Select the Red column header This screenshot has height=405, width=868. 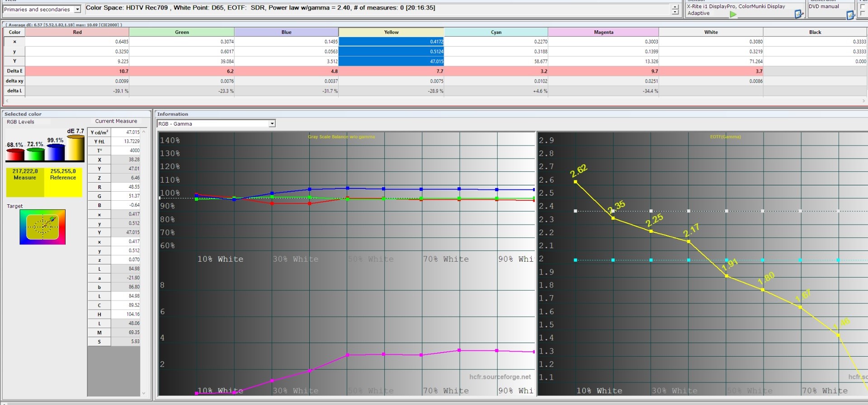pyautogui.click(x=77, y=32)
